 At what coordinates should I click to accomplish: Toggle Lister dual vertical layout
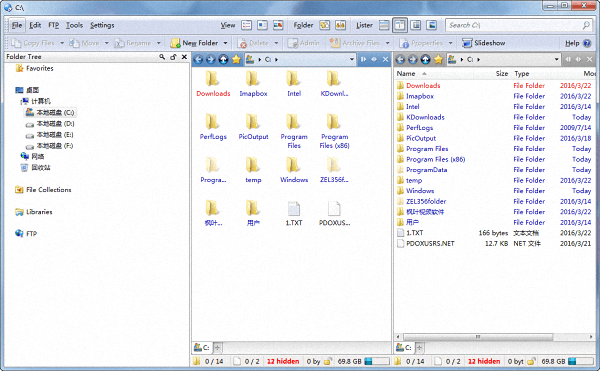(400, 25)
